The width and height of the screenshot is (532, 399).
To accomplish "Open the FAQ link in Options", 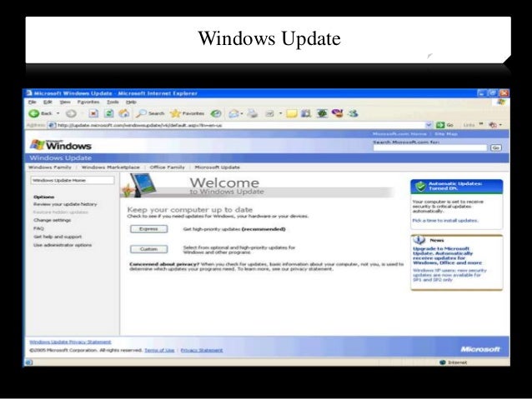I will [38, 228].
